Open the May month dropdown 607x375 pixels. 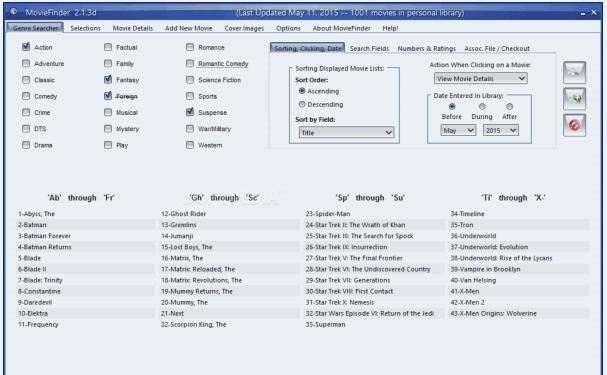click(x=458, y=130)
